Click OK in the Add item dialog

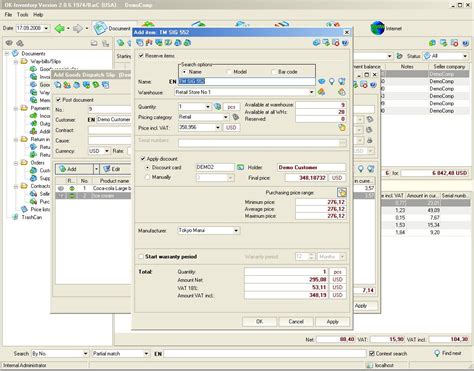coord(259,321)
